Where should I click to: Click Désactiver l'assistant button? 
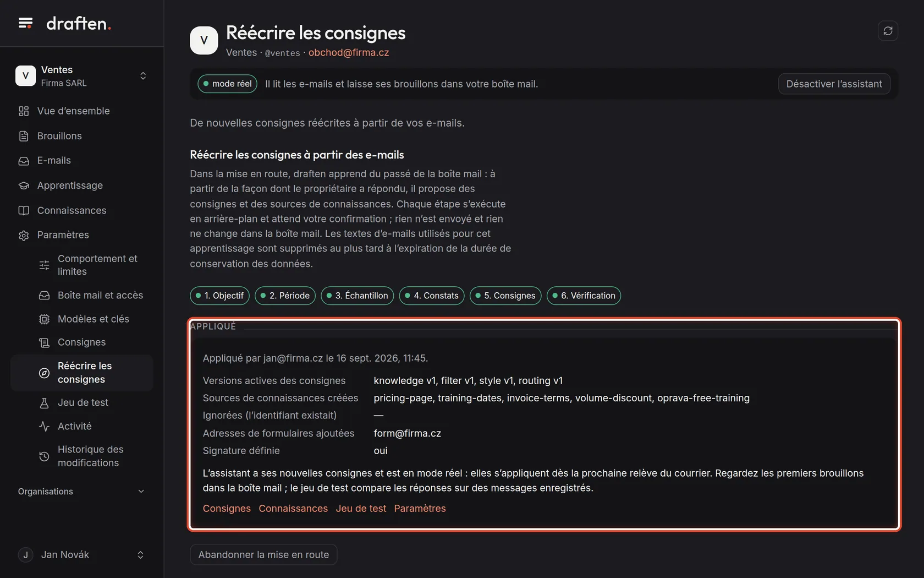tap(834, 84)
